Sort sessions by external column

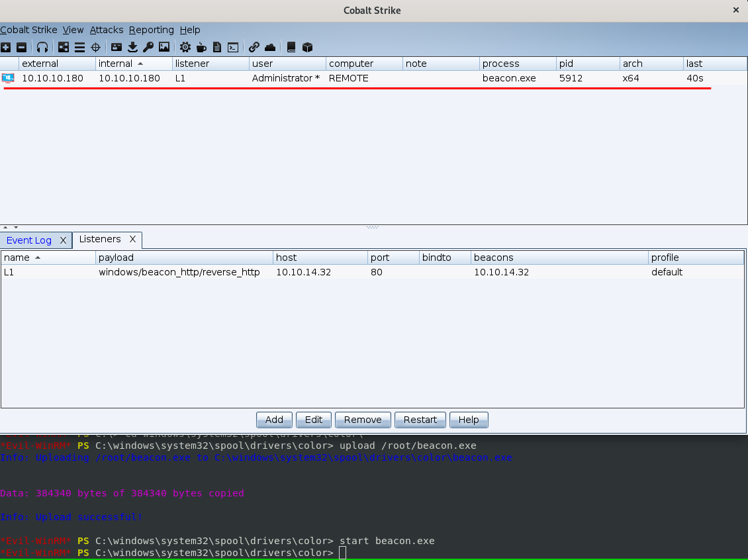tap(57, 64)
